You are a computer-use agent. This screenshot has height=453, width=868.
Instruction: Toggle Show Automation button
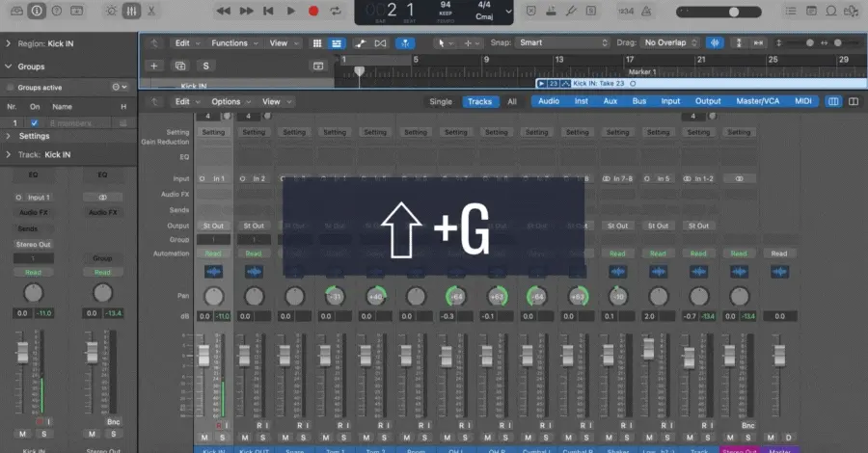[x=361, y=43]
